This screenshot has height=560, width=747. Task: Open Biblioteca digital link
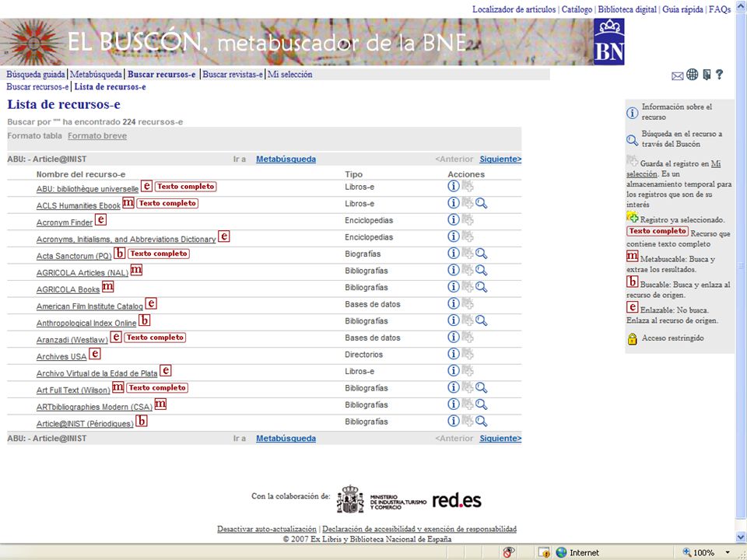(627, 9)
